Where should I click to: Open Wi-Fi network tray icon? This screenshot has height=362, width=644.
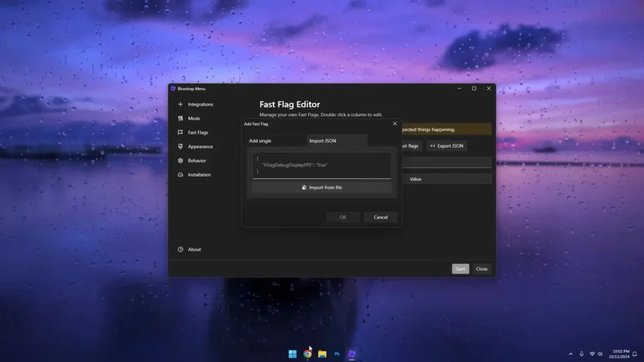pyautogui.click(x=592, y=354)
